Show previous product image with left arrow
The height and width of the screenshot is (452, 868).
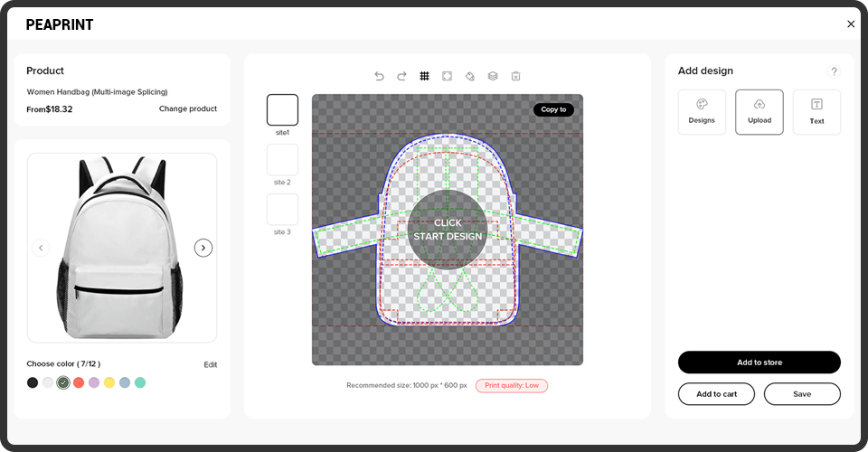pyautogui.click(x=41, y=248)
